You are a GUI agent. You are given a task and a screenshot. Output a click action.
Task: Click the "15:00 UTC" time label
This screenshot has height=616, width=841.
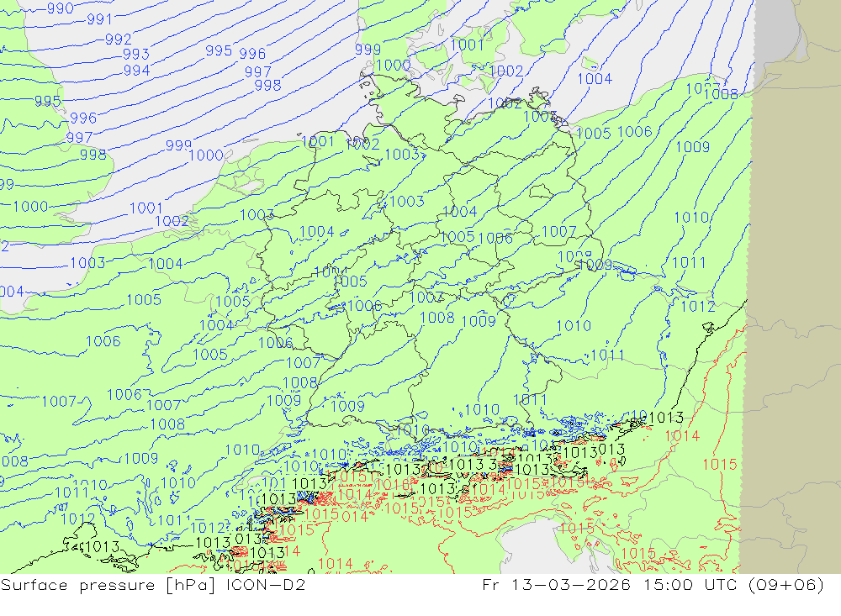tap(690, 584)
